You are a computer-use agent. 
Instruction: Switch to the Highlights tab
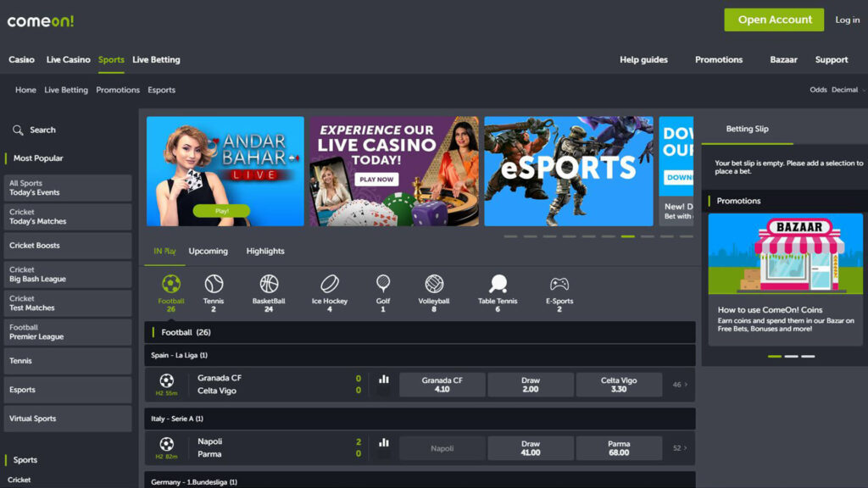click(x=265, y=251)
